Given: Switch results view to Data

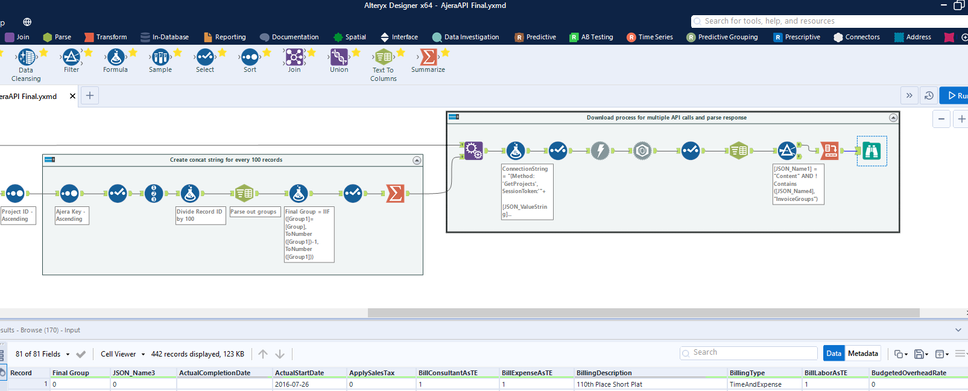Looking at the screenshot, I should (x=833, y=353).
